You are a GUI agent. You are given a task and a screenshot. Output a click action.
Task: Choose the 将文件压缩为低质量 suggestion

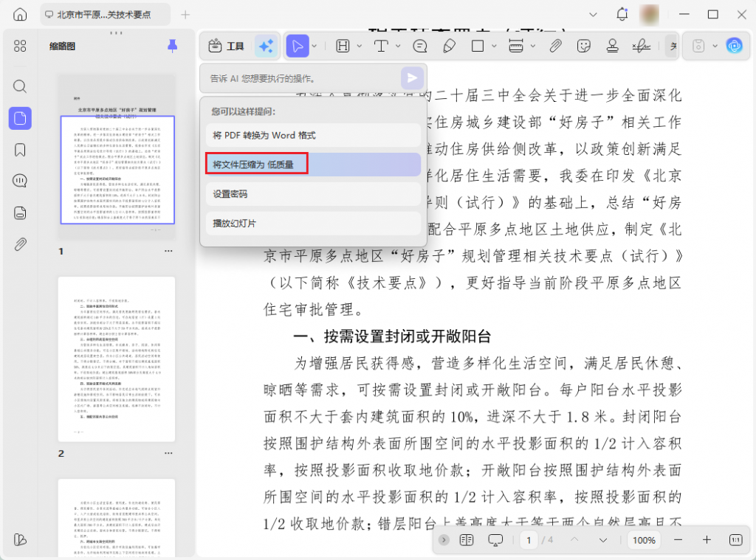[256, 164]
